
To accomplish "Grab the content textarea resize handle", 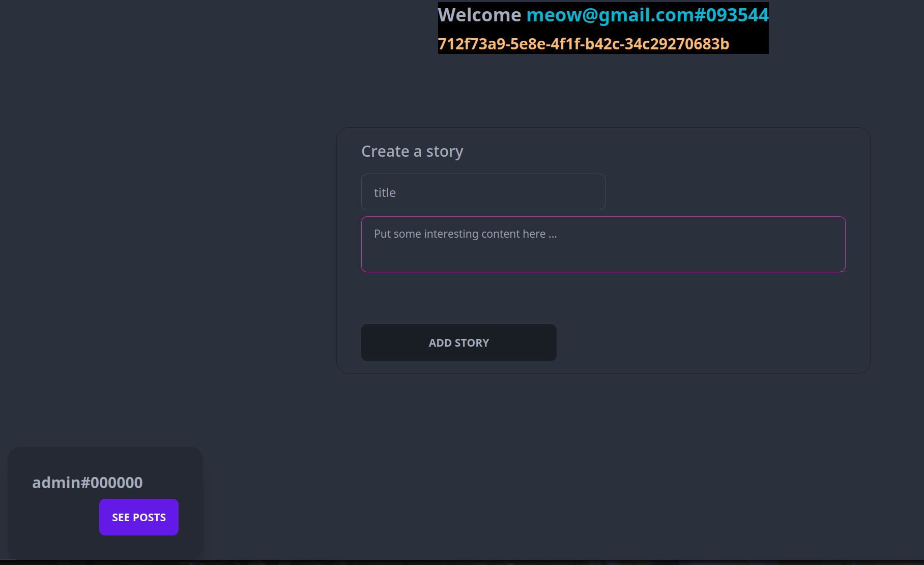I will (x=842, y=269).
